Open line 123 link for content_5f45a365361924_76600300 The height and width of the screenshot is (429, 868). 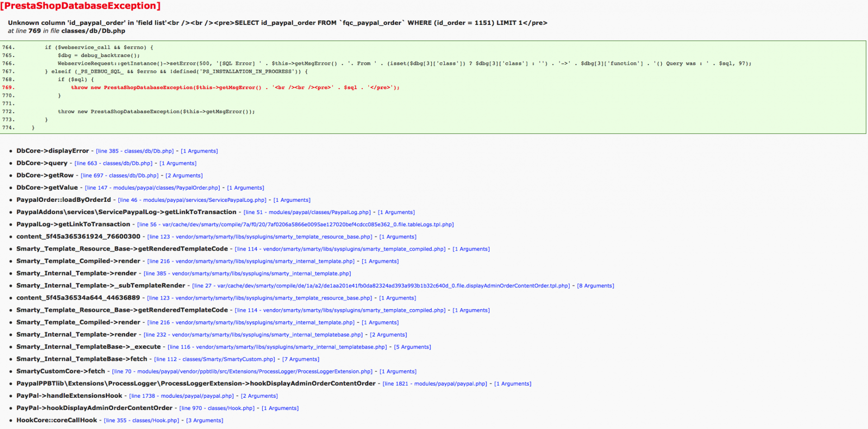tap(260, 237)
